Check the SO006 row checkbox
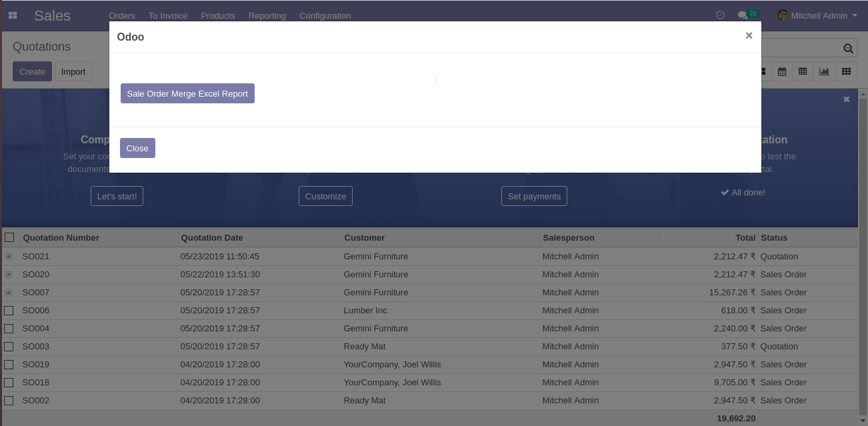The image size is (868, 426). (9, 311)
